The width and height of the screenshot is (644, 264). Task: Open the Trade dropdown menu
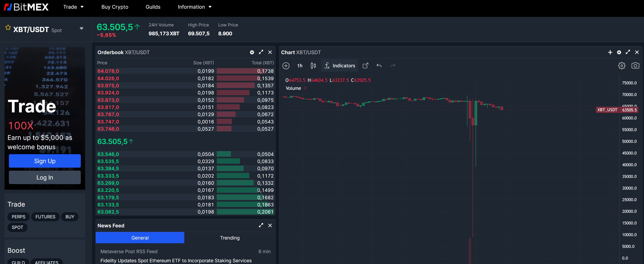click(x=73, y=7)
